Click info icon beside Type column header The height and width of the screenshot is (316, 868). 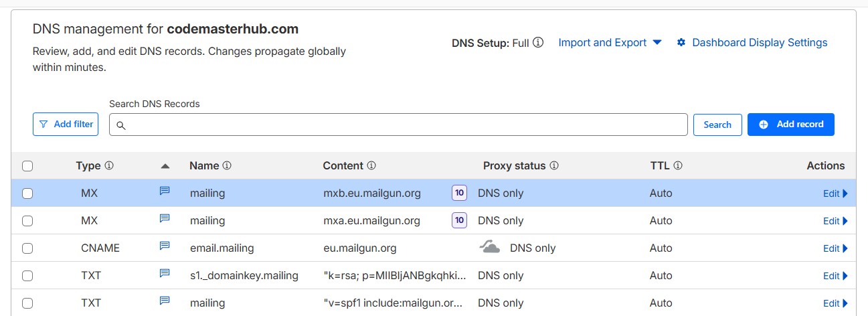(x=109, y=165)
